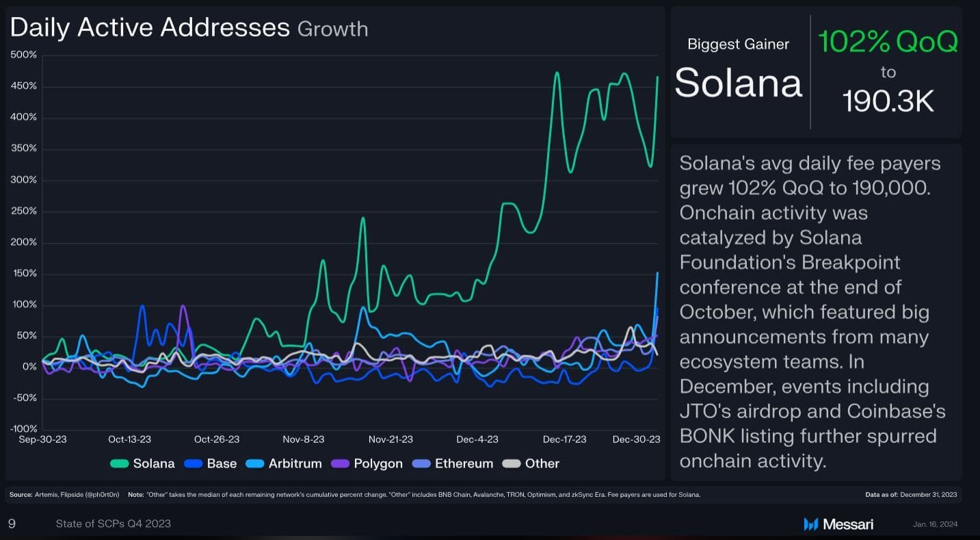This screenshot has height=540, width=980.
Task: Click the green 102% QoQ figure
Action: point(888,42)
